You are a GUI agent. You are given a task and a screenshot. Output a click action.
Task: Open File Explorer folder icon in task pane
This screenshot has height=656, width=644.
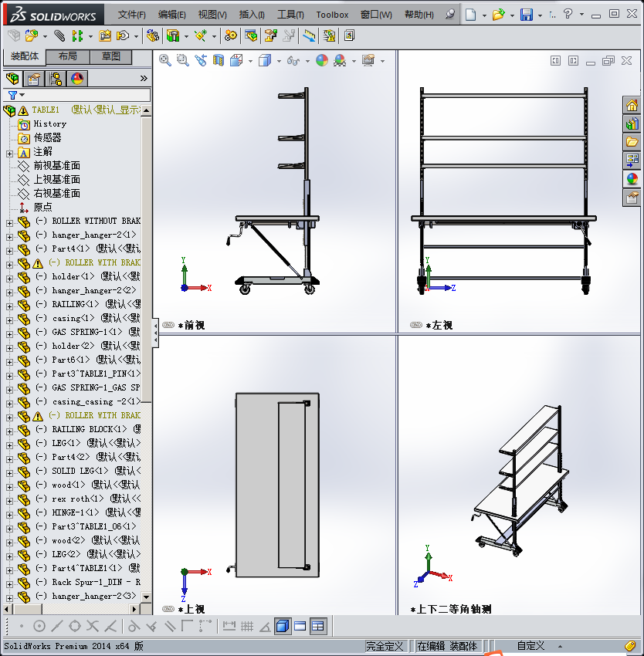point(632,141)
